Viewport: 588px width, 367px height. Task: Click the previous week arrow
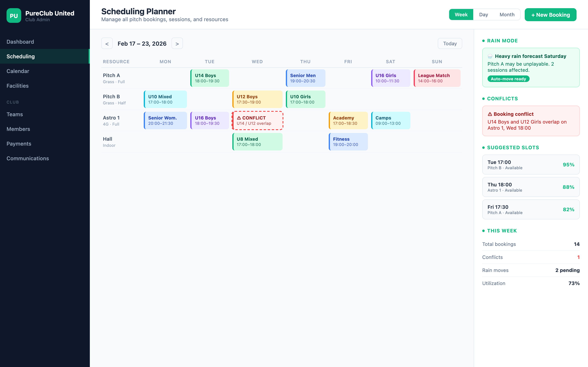107,43
